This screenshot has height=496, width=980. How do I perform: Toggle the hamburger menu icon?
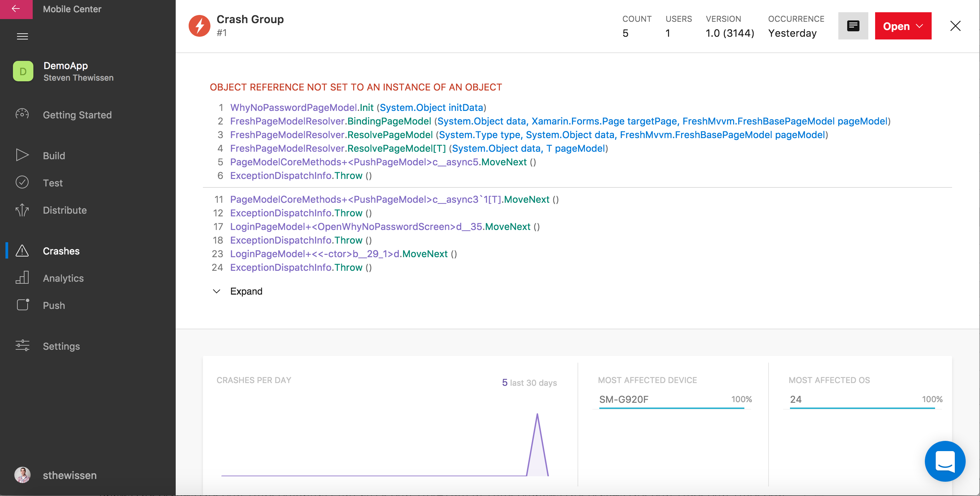(x=22, y=36)
